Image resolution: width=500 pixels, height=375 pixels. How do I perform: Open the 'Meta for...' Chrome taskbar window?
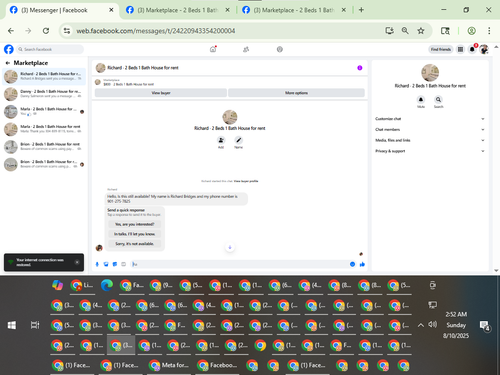(169, 366)
